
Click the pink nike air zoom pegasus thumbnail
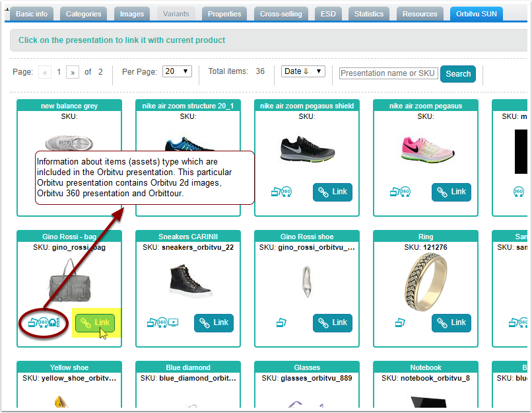coord(427,149)
